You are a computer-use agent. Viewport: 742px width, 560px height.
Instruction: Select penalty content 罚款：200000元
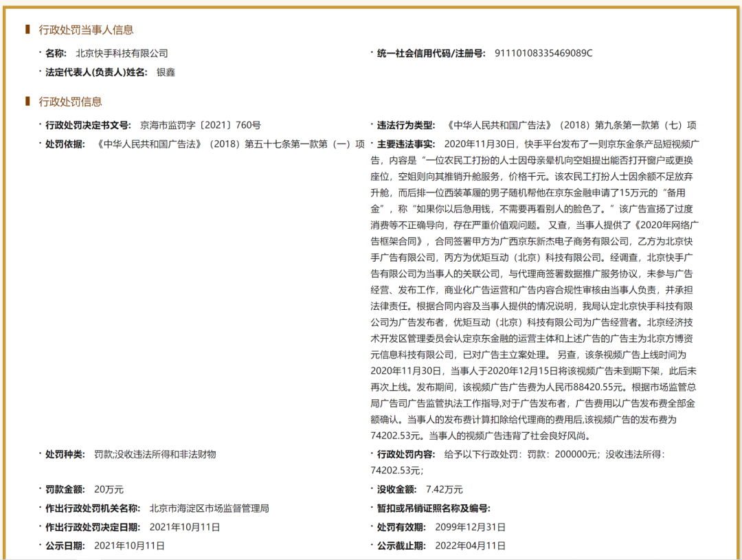pos(562,454)
